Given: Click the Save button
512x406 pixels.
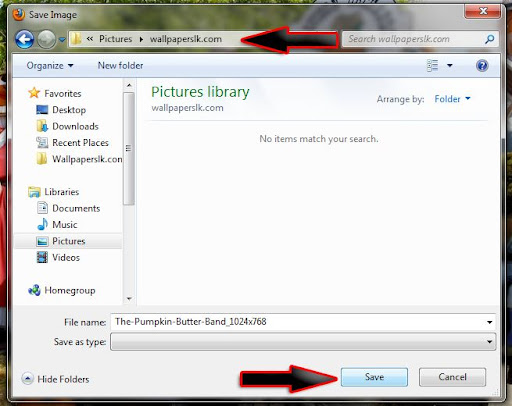Looking at the screenshot, I should tap(374, 377).
